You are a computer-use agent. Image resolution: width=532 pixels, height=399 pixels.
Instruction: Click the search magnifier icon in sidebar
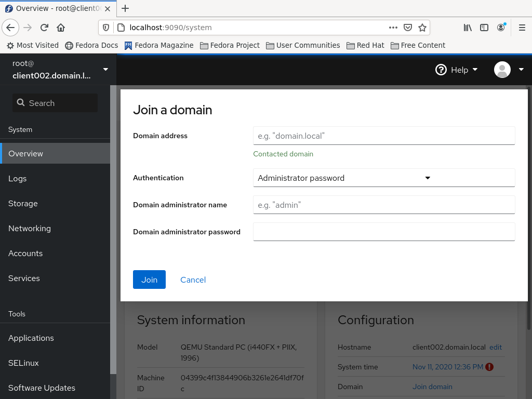pos(21,102)
